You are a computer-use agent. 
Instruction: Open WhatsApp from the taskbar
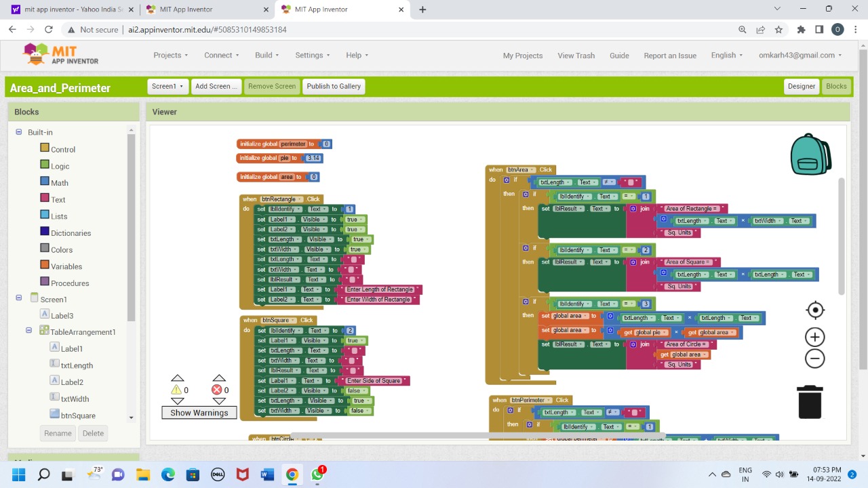(x=317, y=474)
